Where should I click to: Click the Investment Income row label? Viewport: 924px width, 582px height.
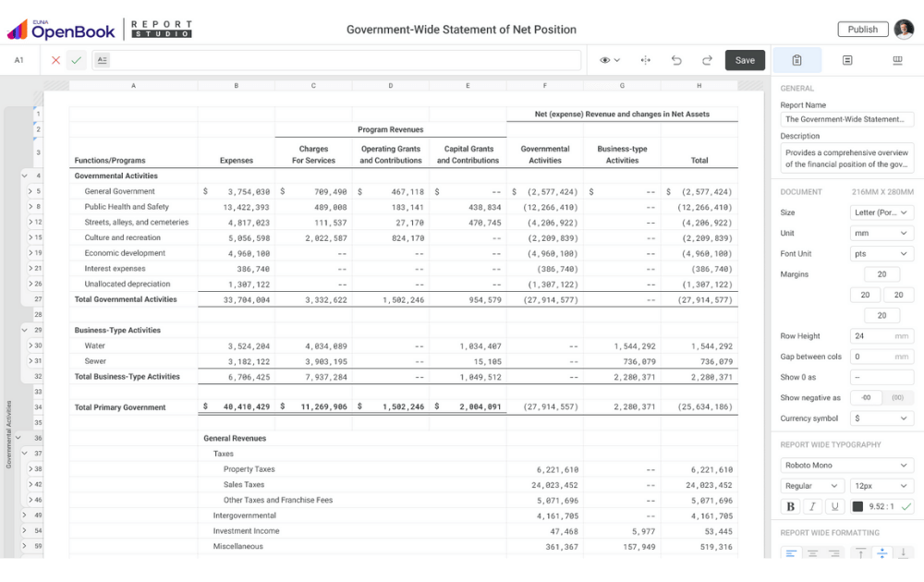[x=246, y=531]
